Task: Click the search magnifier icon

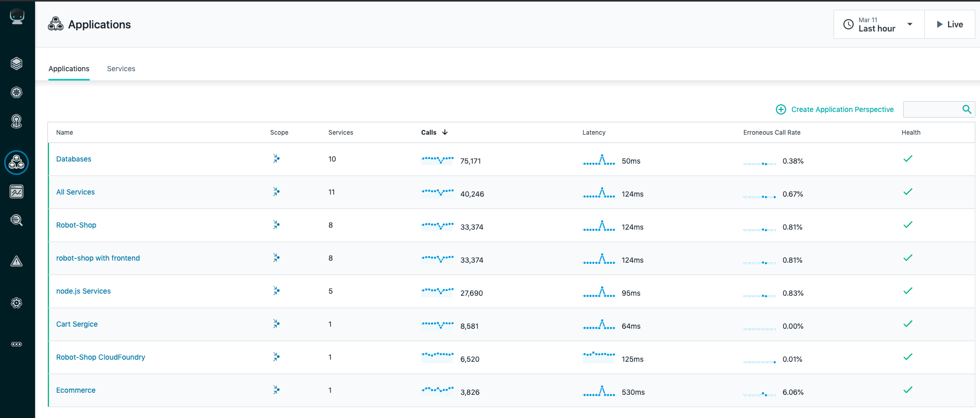Action: pos(967,109)
